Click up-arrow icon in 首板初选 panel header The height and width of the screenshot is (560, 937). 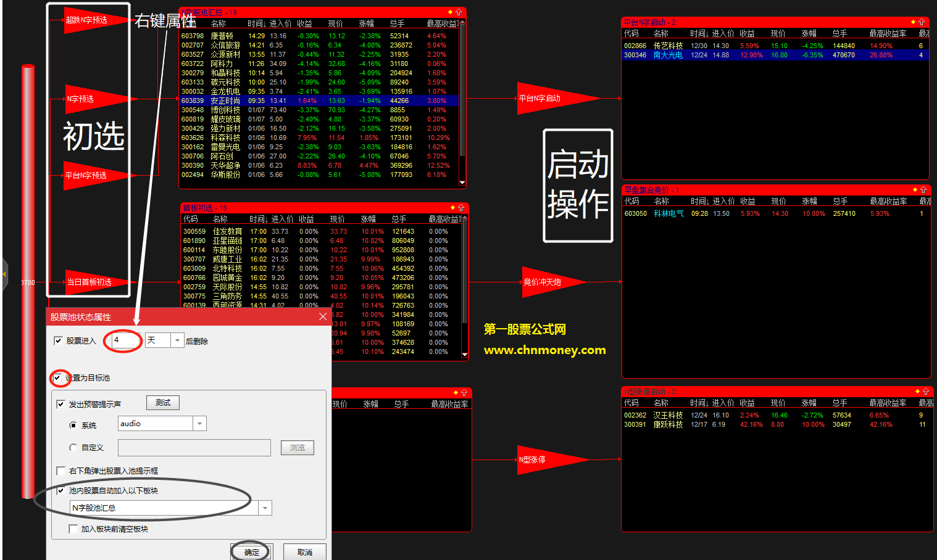pyautogui.click(x=461, y=207)
